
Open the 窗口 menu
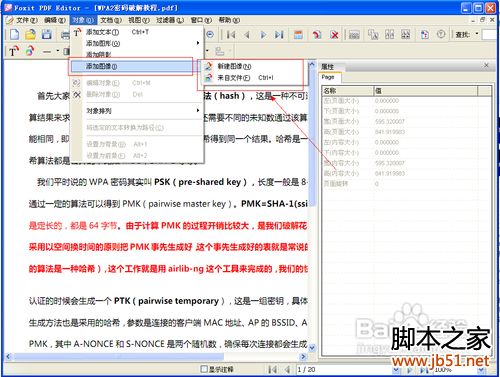[201, 20]
